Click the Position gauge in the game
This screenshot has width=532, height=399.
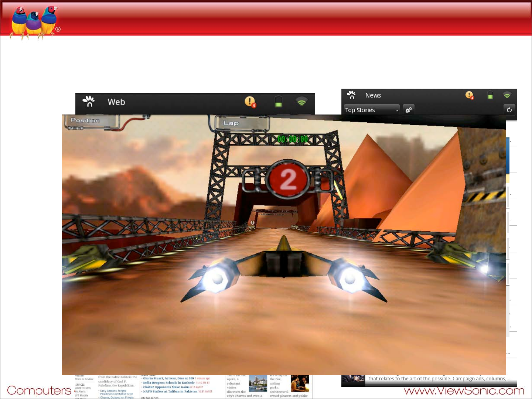click(x=92, y=122)
